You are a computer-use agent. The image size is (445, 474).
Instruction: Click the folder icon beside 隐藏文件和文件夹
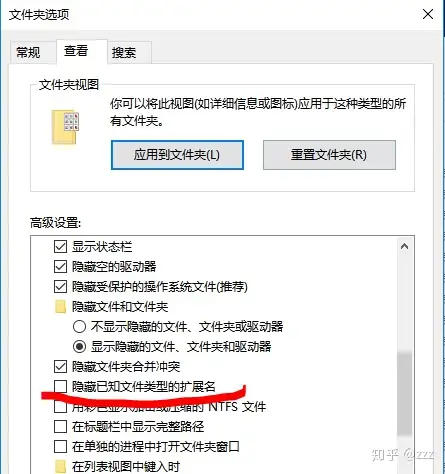[60, 307]
